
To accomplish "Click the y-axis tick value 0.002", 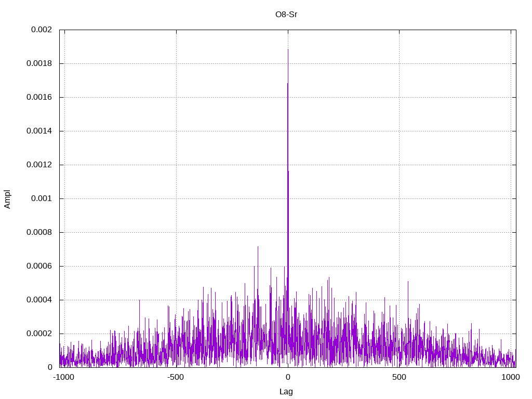I will (42, 30).
